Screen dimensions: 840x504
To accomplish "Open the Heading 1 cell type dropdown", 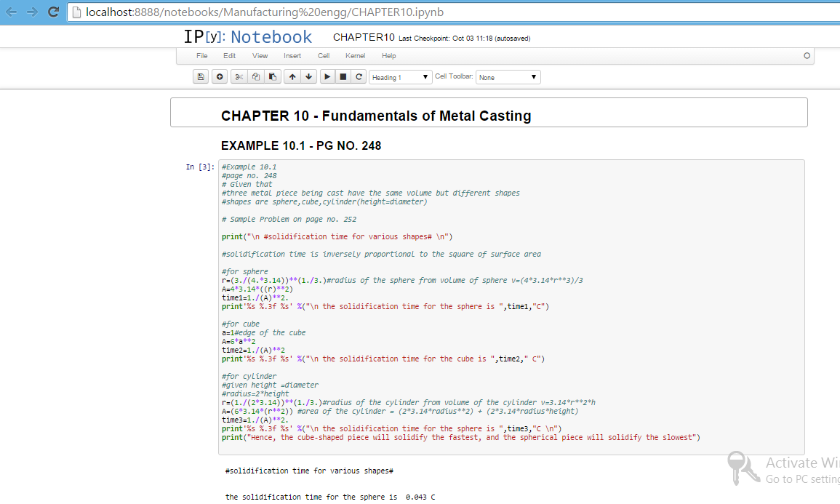I will [x=401, y=77].
